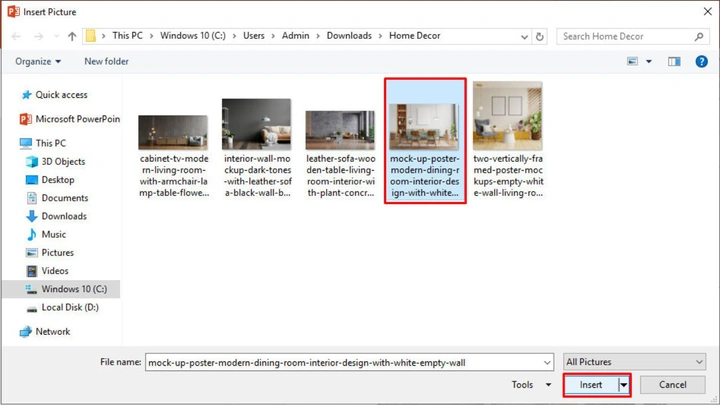The height and width of the screenshot is (406, 720).
Task: Open the File name history dropdown
Action: click(x=547, y=362)
